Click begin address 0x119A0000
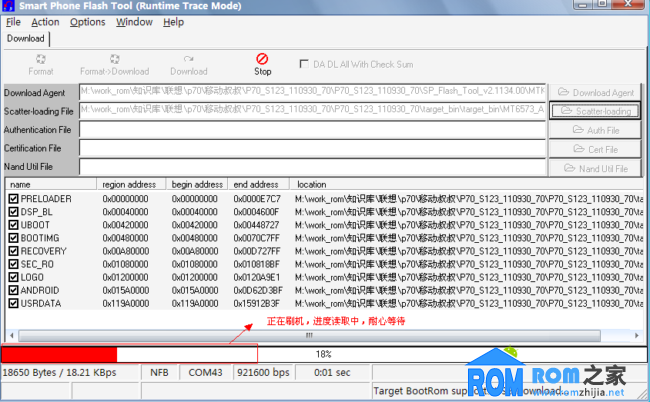 click(x=195, y=303)
